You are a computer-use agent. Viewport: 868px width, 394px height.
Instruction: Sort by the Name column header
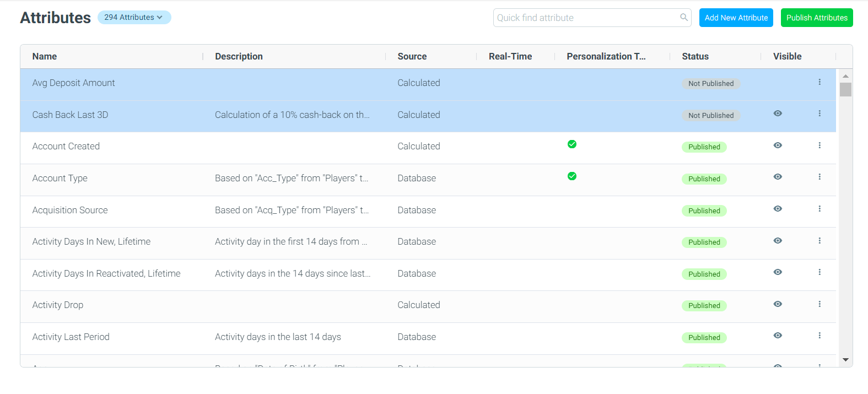(45, 56)
